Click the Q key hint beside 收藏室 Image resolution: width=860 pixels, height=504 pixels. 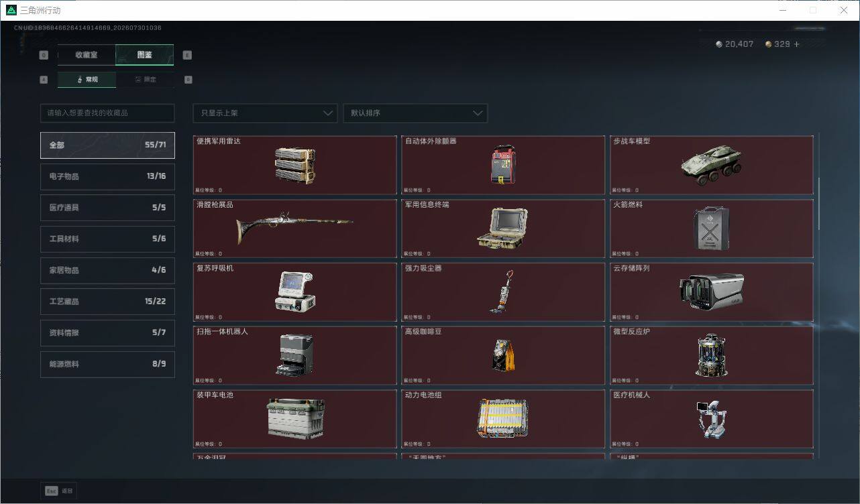[44, 55]
